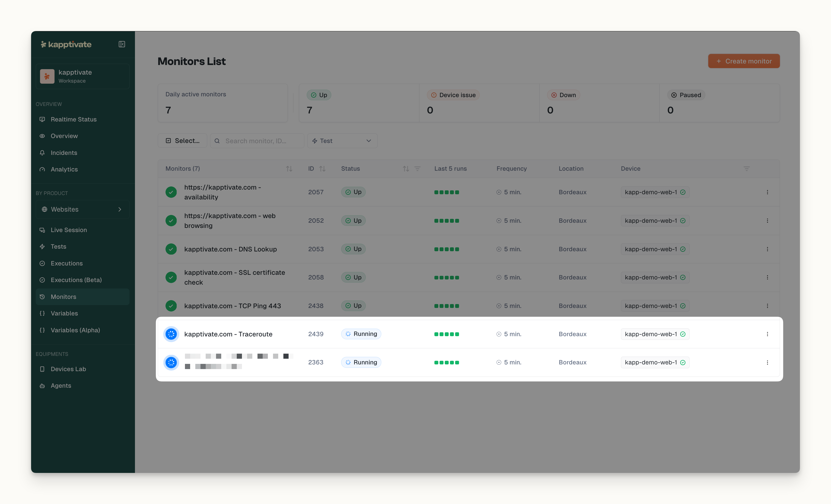Open the row menu for TCP Ping 443

pyautogui.click(x=767, y=306)
